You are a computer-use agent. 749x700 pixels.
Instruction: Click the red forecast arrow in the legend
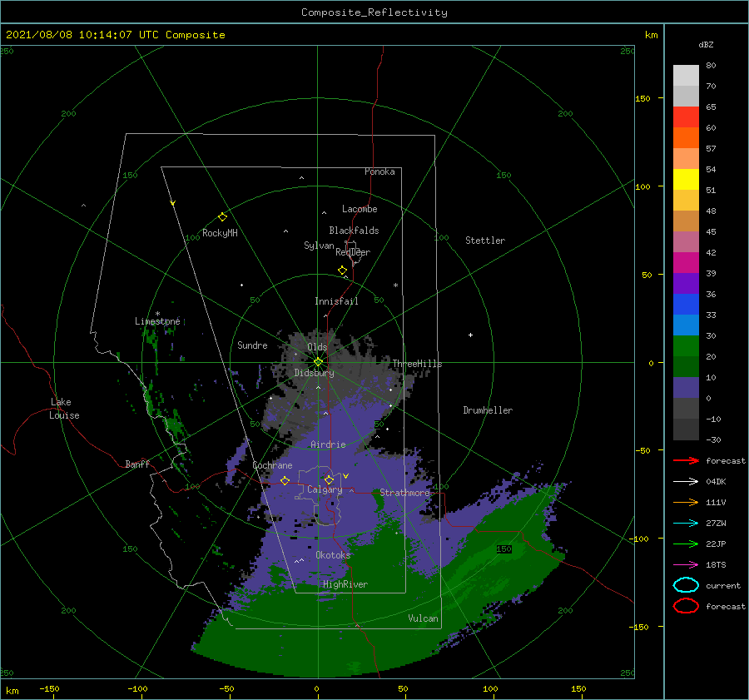[686, 460]
